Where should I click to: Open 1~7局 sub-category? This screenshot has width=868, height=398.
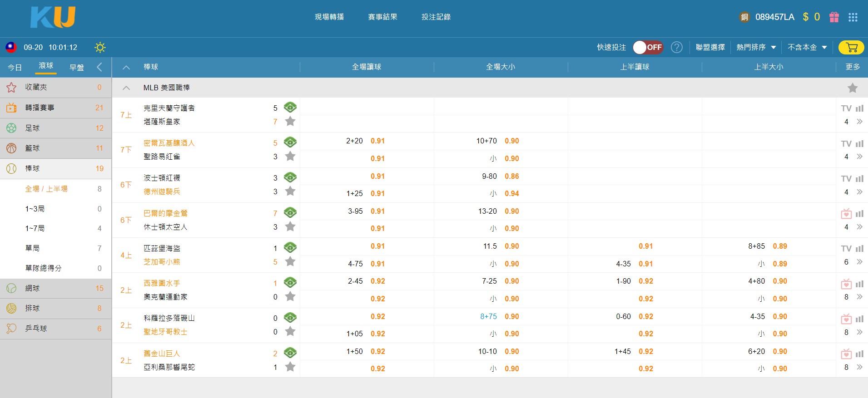pos(55,228)
